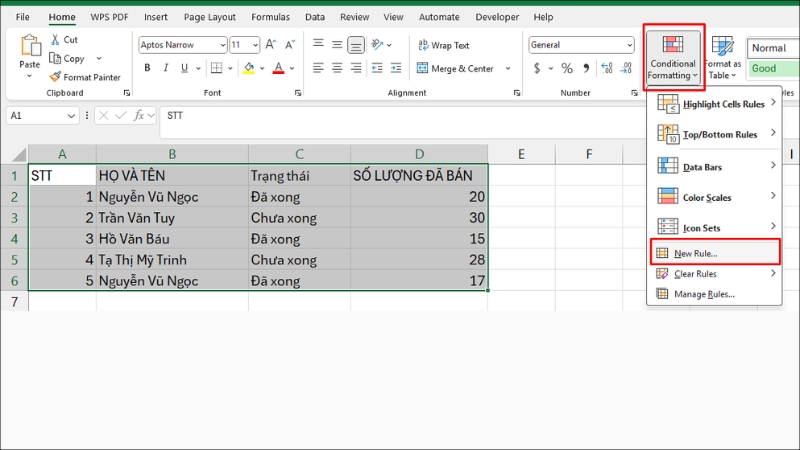This screenshot has width=800, height=450.
Task: Open Clear Rules submenu
Action: point(714,274)
